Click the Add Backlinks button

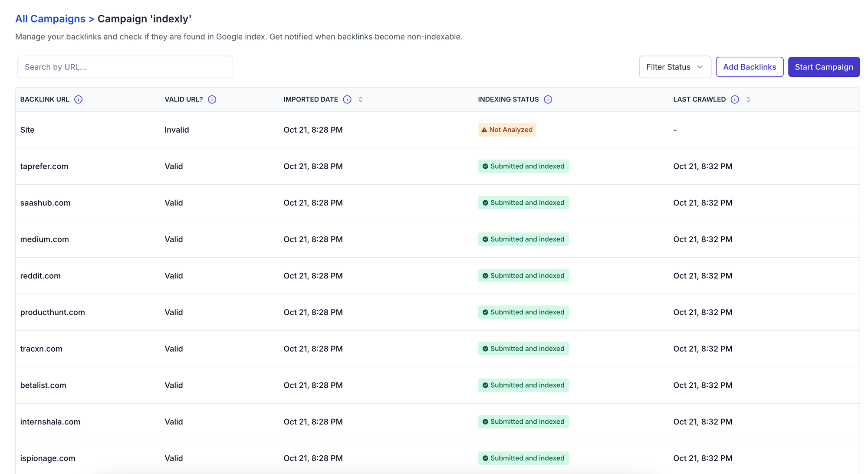(x=750, y=67)
